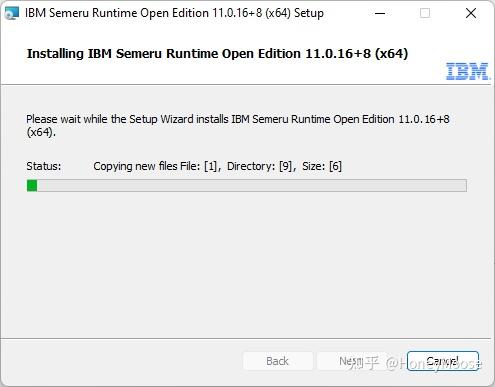495x387 pixels.
Task: Click the "Copying new files" status text
Action: click(x=135, y=166)
